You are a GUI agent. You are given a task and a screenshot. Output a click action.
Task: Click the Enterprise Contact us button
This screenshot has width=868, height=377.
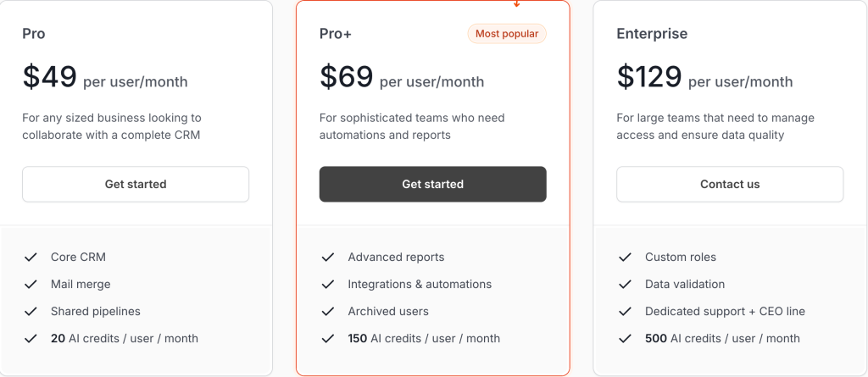730,185
